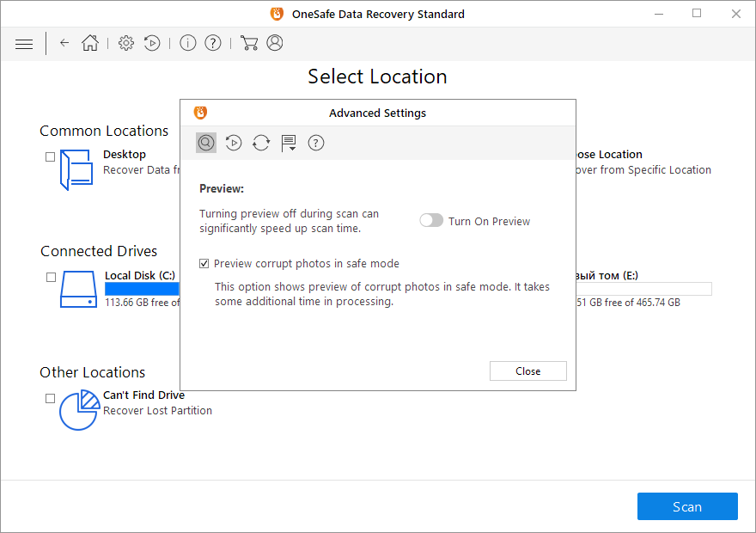Click the information icon in the toolbar
Image resolution: width=756 pixels, height=533 pixels.
(187, 42)
